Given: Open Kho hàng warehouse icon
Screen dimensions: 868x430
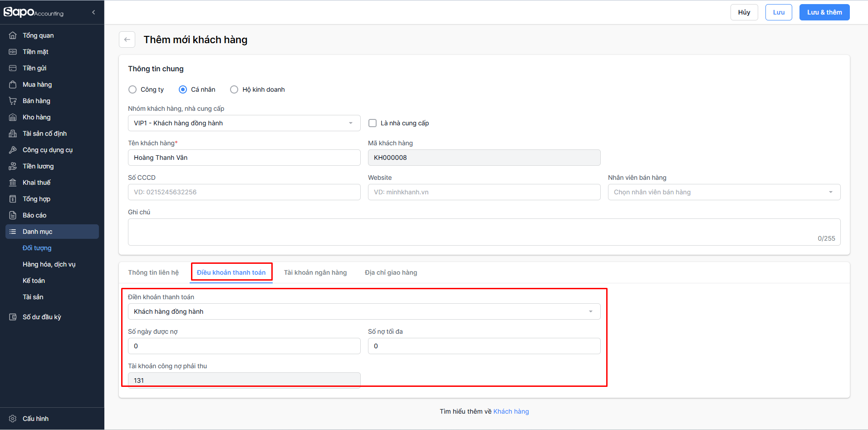Looking at the screenshot, I should click(x=13, y=117).
